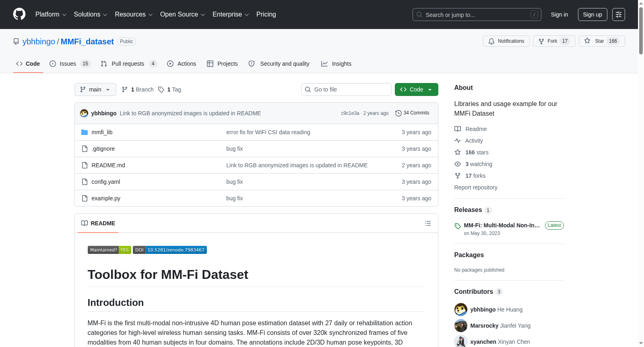The height and width of the screenshot is (347, 644).
Task: Click the GitHub logo icon
Action: point(19,15)
